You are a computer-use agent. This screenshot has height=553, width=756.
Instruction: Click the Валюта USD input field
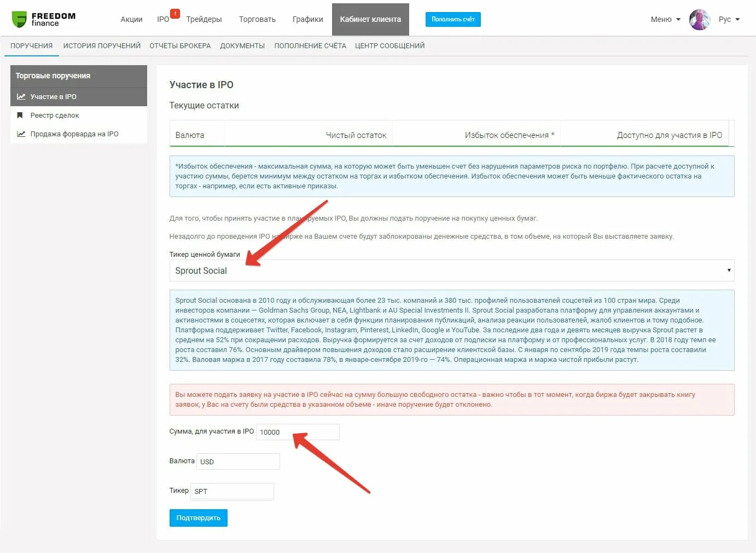pos(238,462)
